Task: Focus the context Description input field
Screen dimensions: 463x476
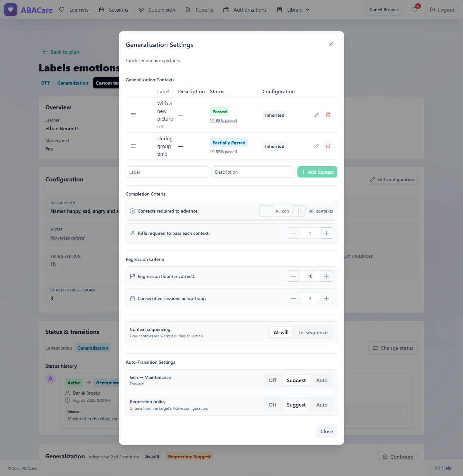Action: click(253, 172)
